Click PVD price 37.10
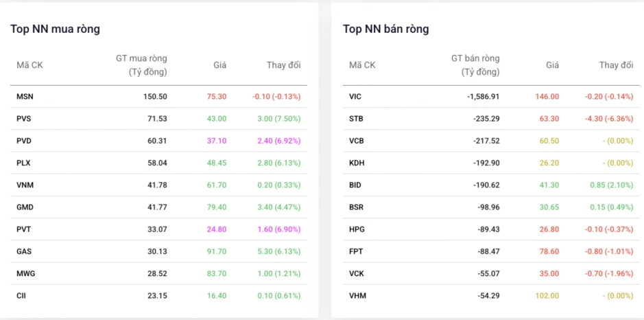Viewport: 644px width, 320px height. click(x=217, y=141)
